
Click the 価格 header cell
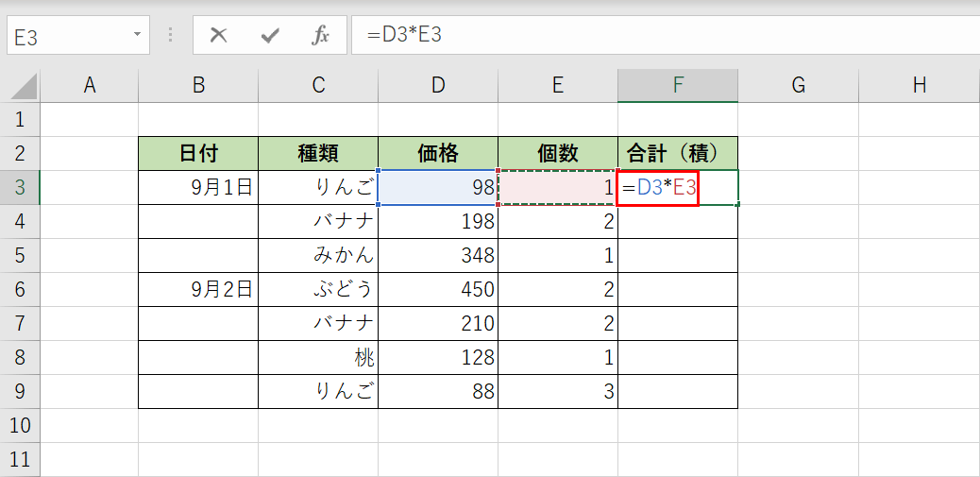[438, 153]
